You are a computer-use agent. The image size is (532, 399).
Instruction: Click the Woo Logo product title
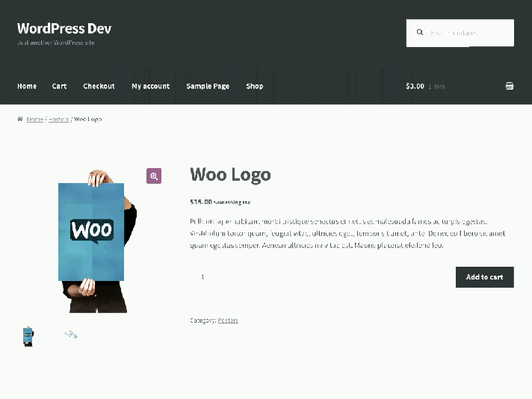[230, 175]
